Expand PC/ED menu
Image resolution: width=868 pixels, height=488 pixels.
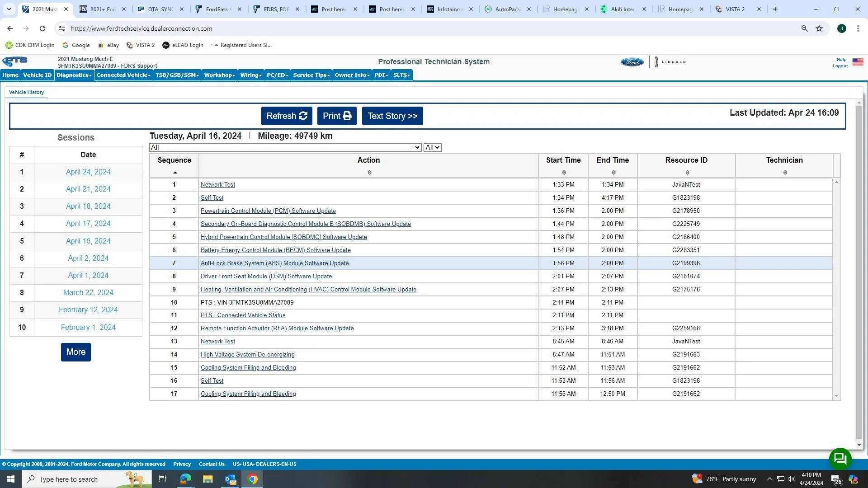(277, 75)
